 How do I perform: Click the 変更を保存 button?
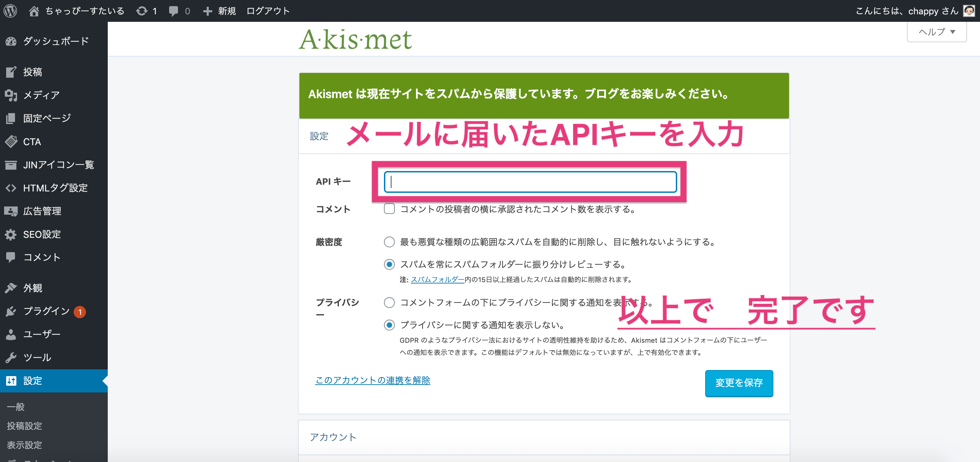(x=739, y=383)
